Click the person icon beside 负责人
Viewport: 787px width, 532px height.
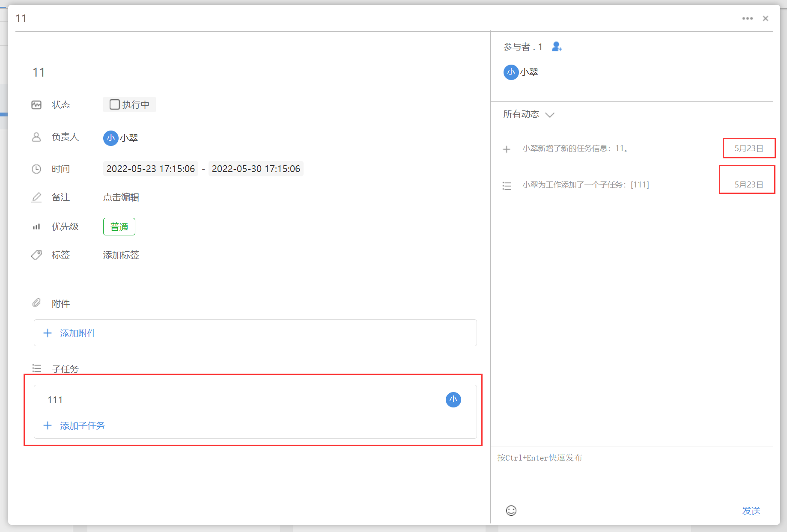36,137
